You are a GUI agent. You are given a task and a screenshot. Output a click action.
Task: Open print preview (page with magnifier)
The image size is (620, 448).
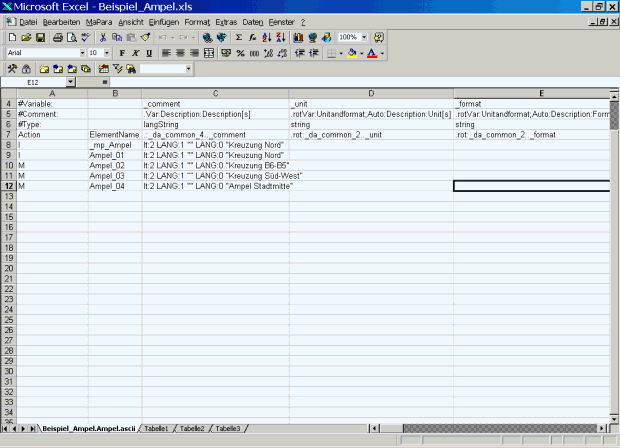pyautogui.click(x=72, y=38)
